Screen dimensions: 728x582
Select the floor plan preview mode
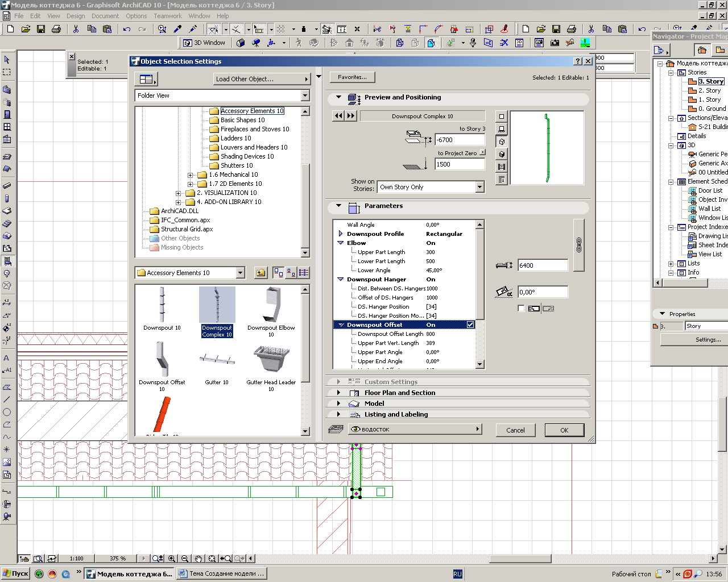click(501, 116)
